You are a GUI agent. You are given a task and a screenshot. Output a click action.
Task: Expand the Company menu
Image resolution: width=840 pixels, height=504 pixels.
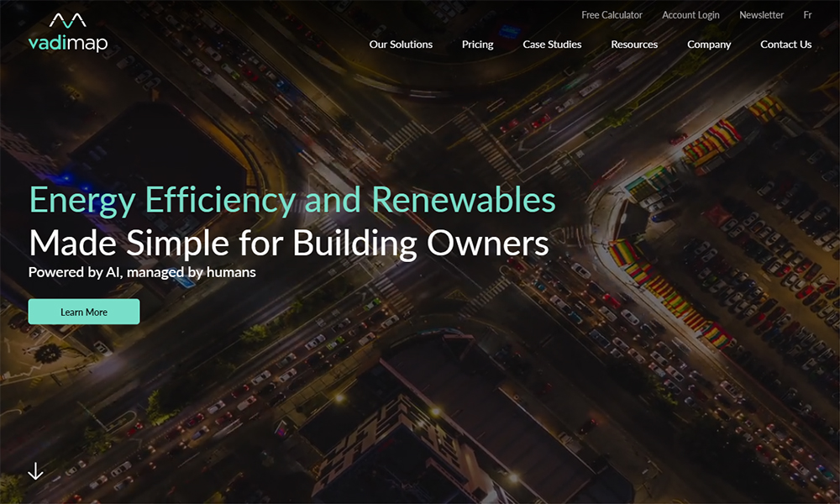(x=709, y=45)
